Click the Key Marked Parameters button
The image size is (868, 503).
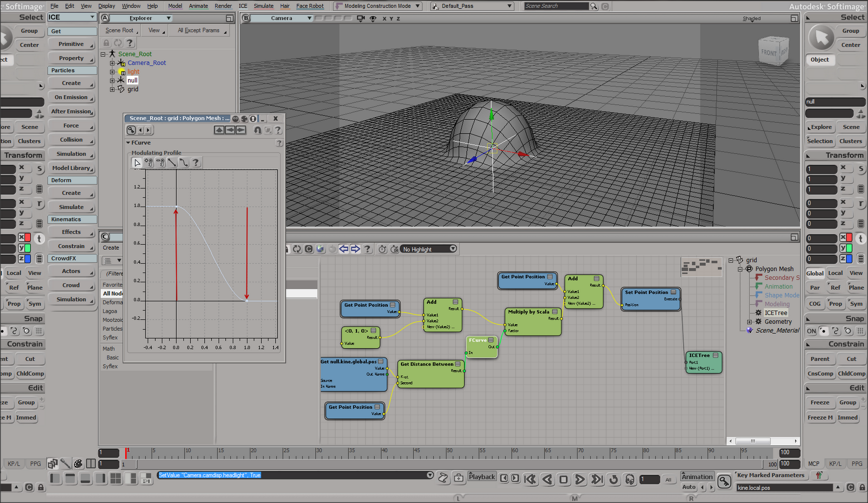click(x=770, y=475)
